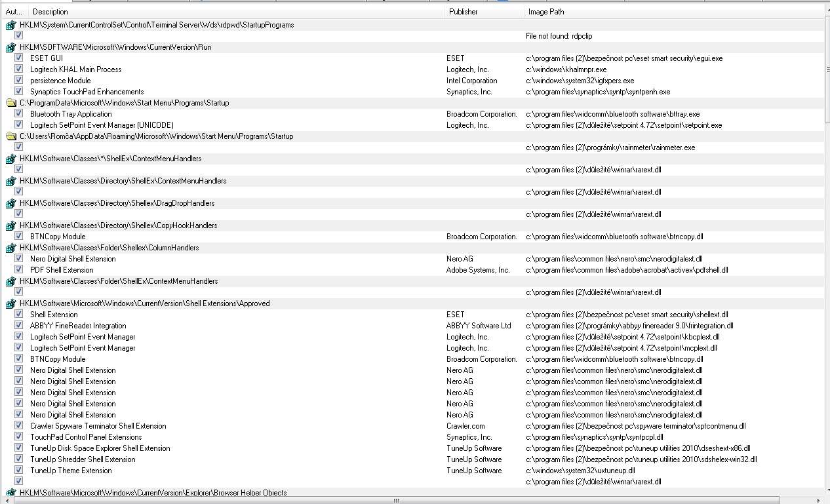Click the registry icon for the DragDropHandlers key

pos(10,203)
